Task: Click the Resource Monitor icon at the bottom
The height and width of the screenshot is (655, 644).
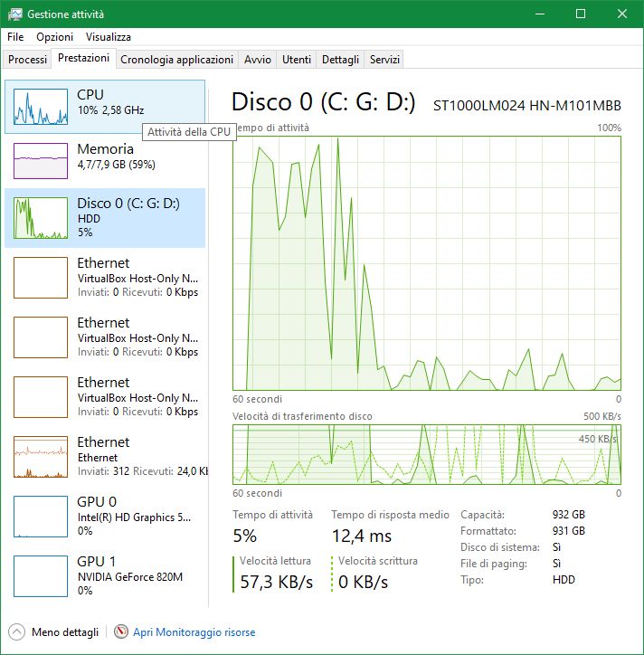Action: click(120, 631)
